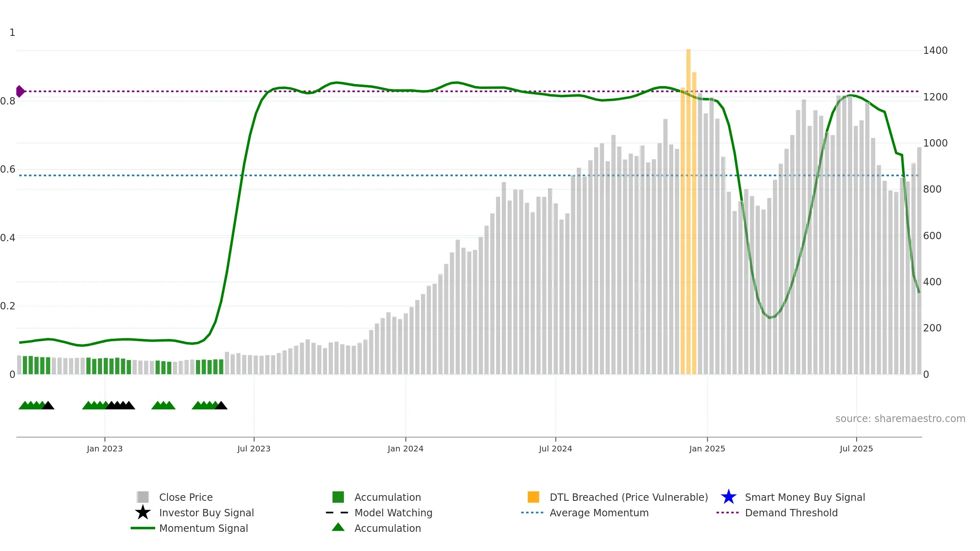Click the green Accumulation triangle legend icon

point(338,527)
